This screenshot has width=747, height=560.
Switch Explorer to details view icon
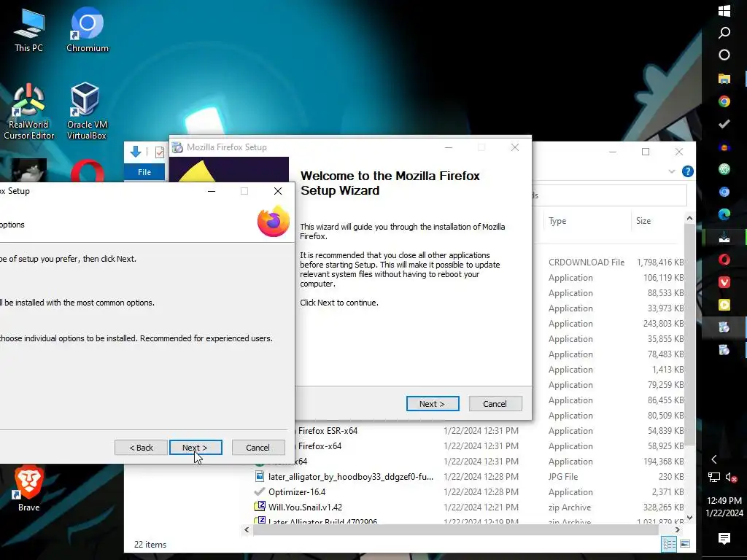tap(670, 544)
